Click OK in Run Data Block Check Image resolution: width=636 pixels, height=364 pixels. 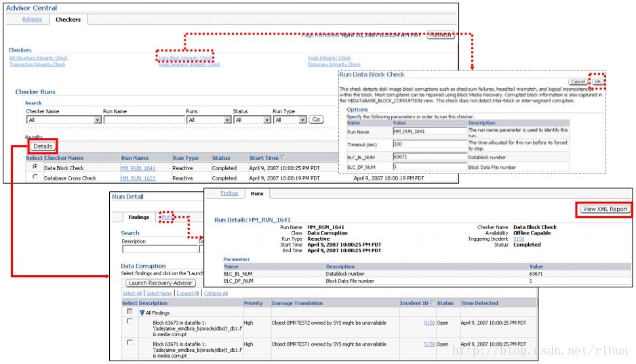coord(597,81)
